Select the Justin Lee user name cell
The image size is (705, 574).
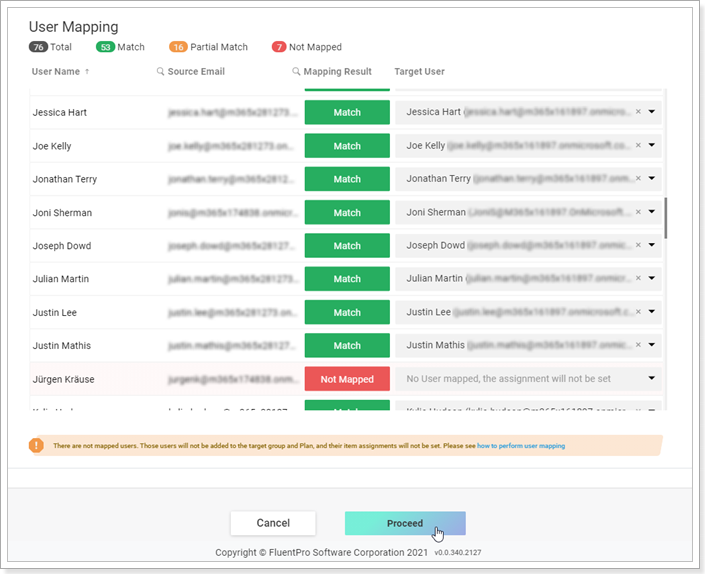click(x=54, y=312)
